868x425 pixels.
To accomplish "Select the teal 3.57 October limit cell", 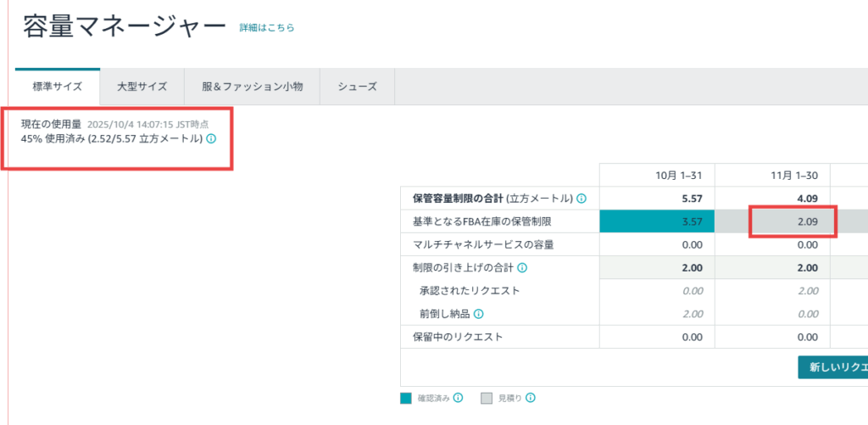I will click(x=657, y=221).
